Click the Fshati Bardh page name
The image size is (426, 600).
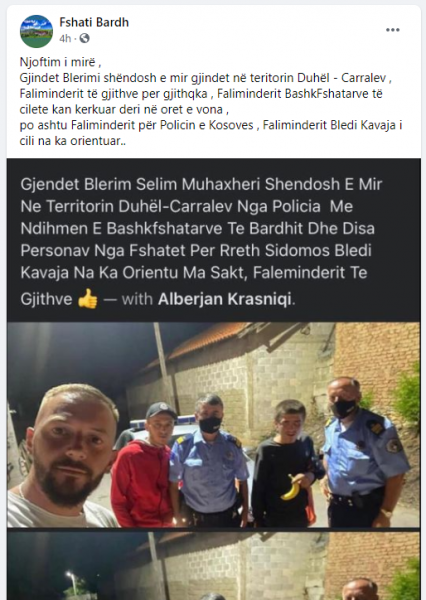[94, 22]
